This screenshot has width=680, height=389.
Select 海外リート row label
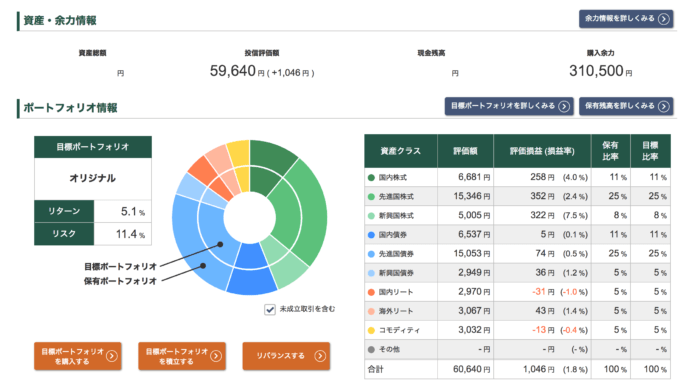pos(396,311)
